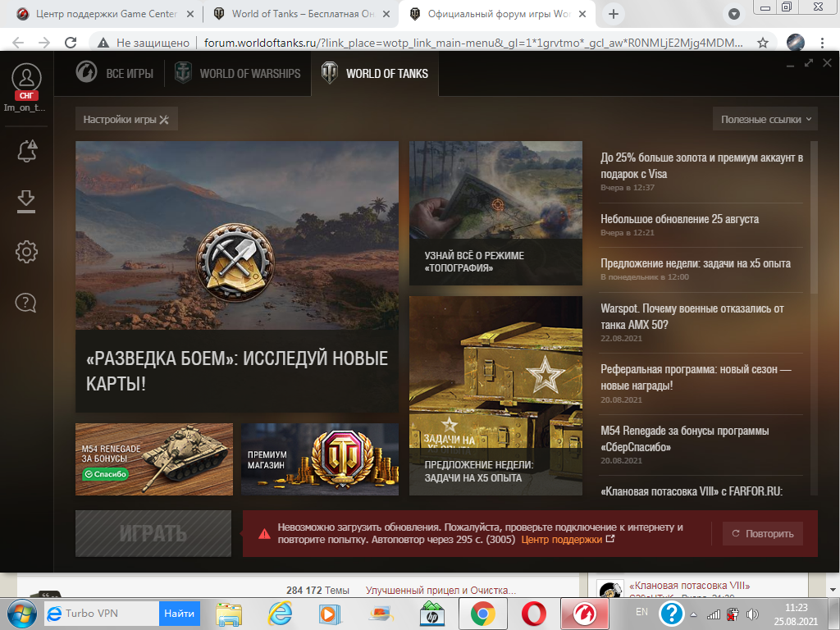
Task: Open the M54 Renegade за бонусы banner
Action: tap(154, 459)
